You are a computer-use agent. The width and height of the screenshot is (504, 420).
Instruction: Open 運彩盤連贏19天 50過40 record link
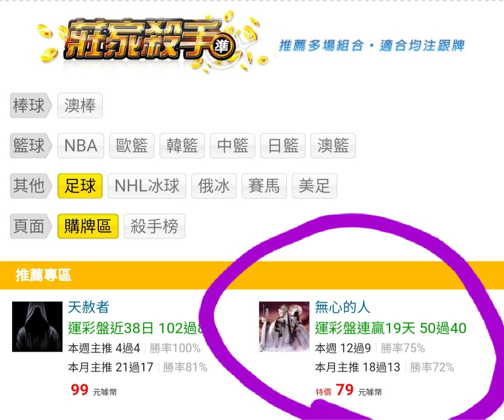click(391, 328)
